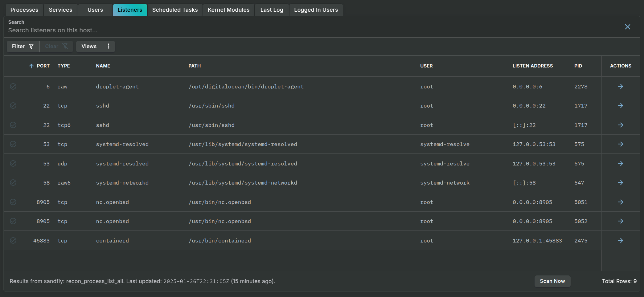Screen dimensions: 644x297
Task: Open the Logged In Users tab
Action: tap(316, 10)
